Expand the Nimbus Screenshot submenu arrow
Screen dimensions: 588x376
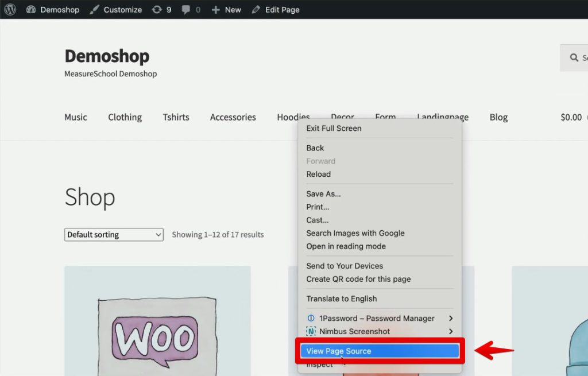coord(450,331)
